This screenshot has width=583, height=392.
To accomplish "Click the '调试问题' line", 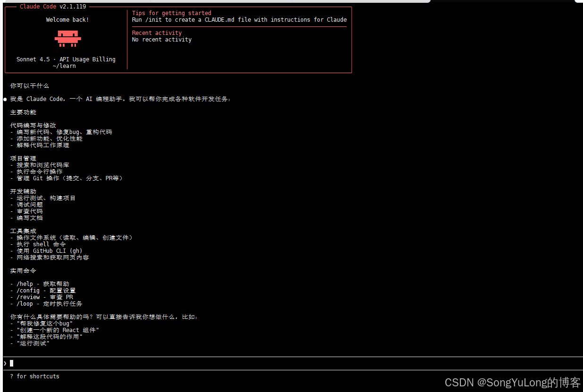I will tap(26, 205).
